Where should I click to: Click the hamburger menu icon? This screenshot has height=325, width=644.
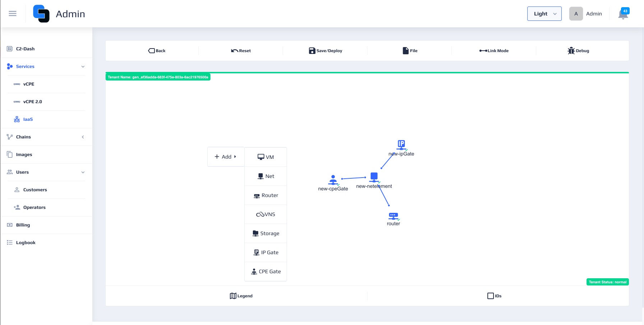[13, 14]
